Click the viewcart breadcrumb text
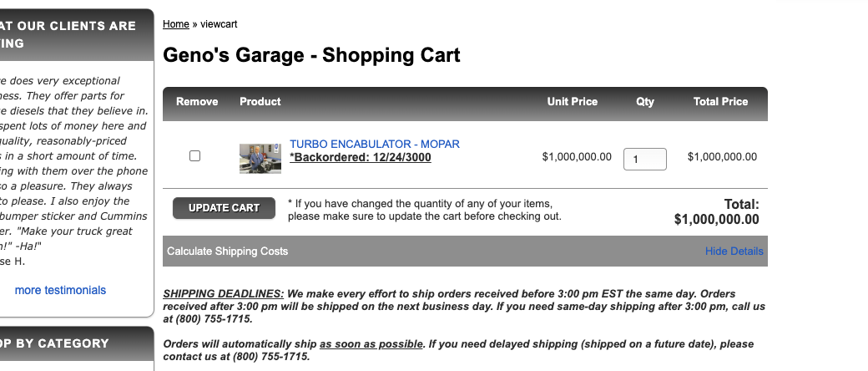This screenshot has width=868, height=371. pos(219,24)
